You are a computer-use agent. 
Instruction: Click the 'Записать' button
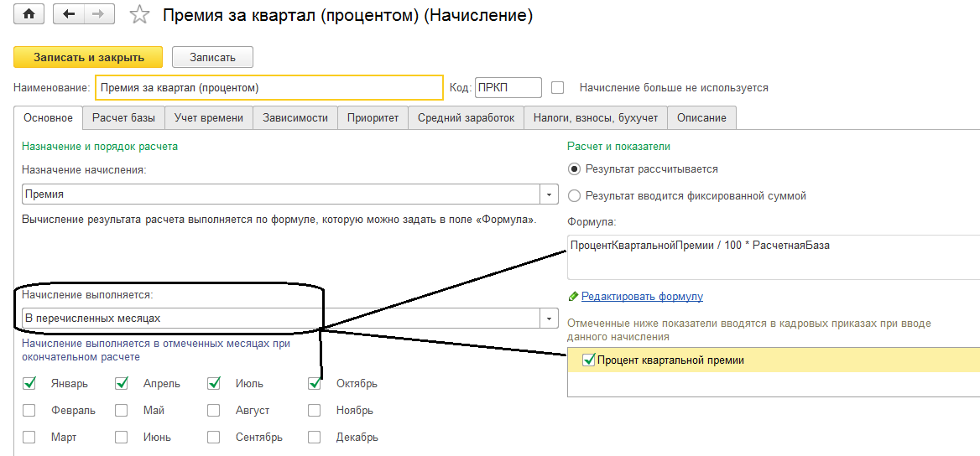tap(212, 57)
